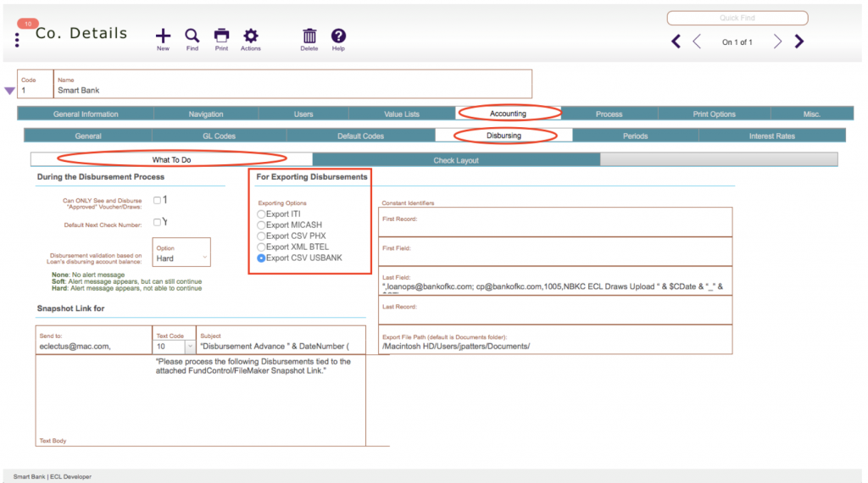Image resolution: width=868 pixels, height=483 pixels.
Task: Select the What To Do tab
Action: tap(171, 159)
